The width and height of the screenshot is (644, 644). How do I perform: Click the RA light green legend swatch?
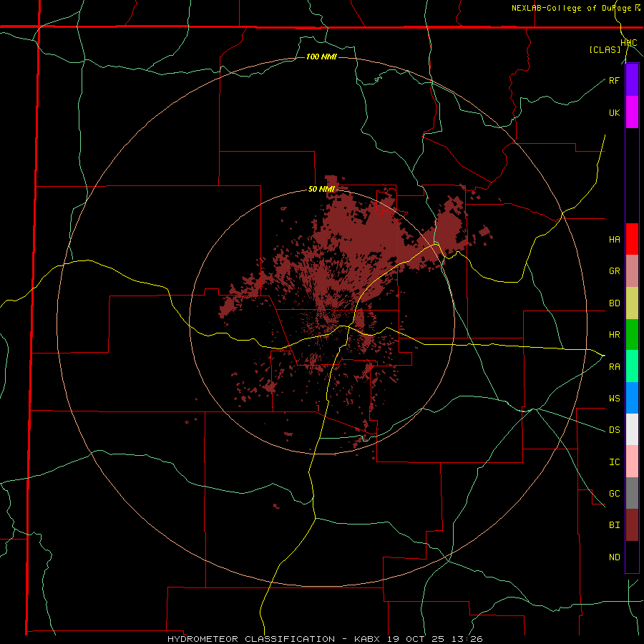pyautogui.click(x=632, y=366)
